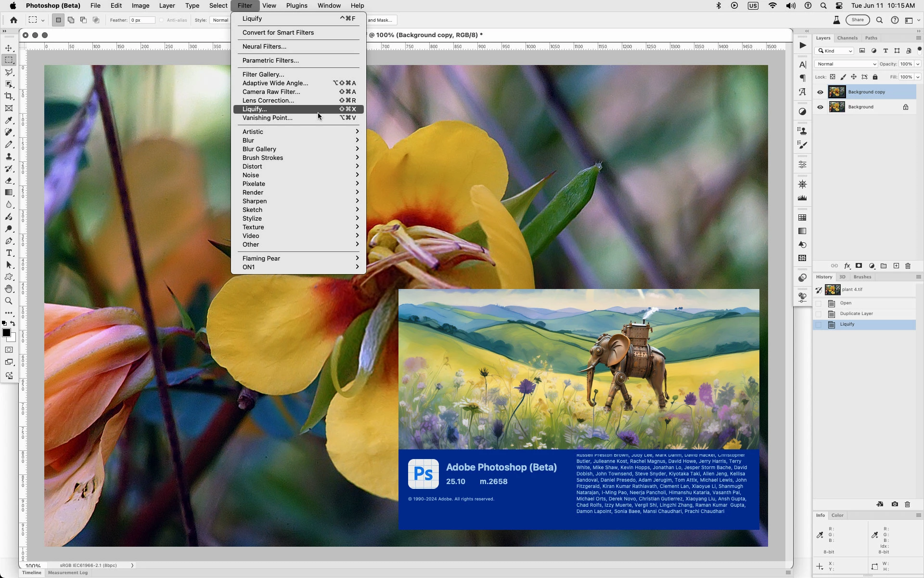Select the Hand tool
Image resolution: width=924 pixels, height=578 pixels.
click(x=9, y=289)
